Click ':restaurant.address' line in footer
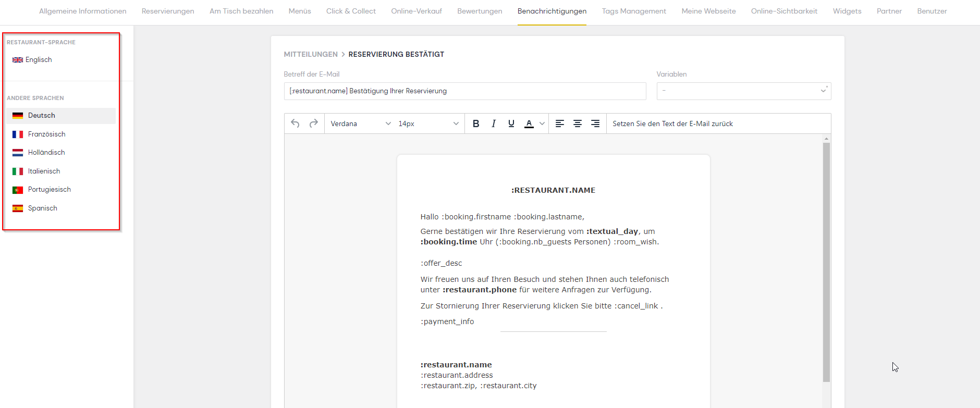980x408 pixels. (x=457, y=375)
